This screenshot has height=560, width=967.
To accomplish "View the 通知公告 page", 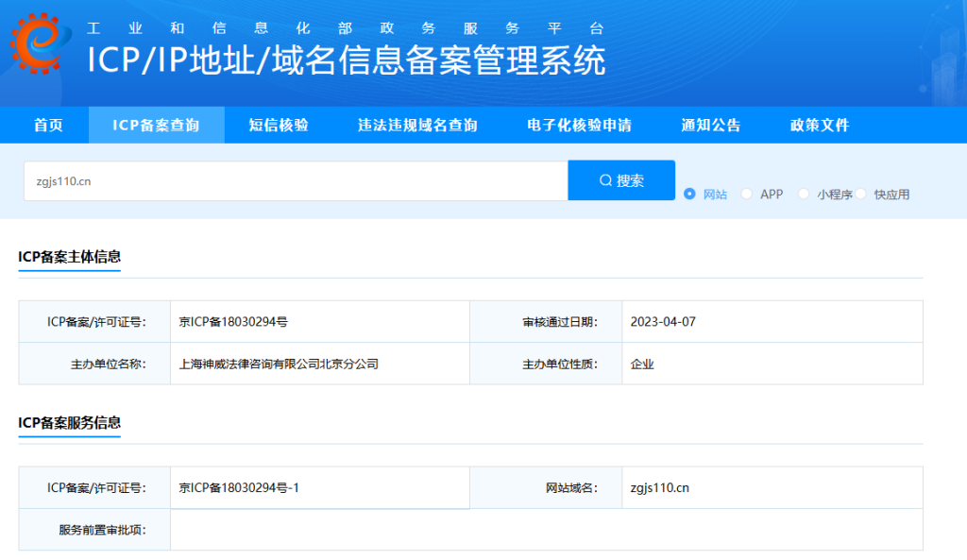I will 710,126.
